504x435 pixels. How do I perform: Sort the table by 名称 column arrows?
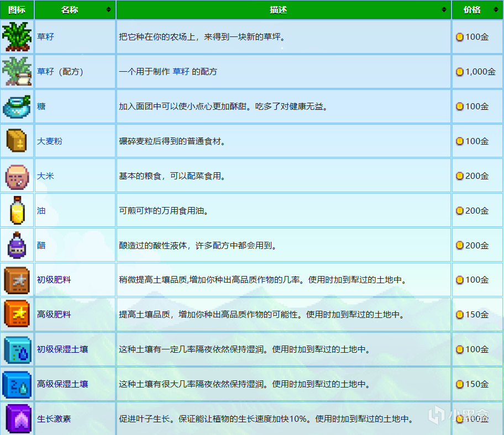[109, 9]
